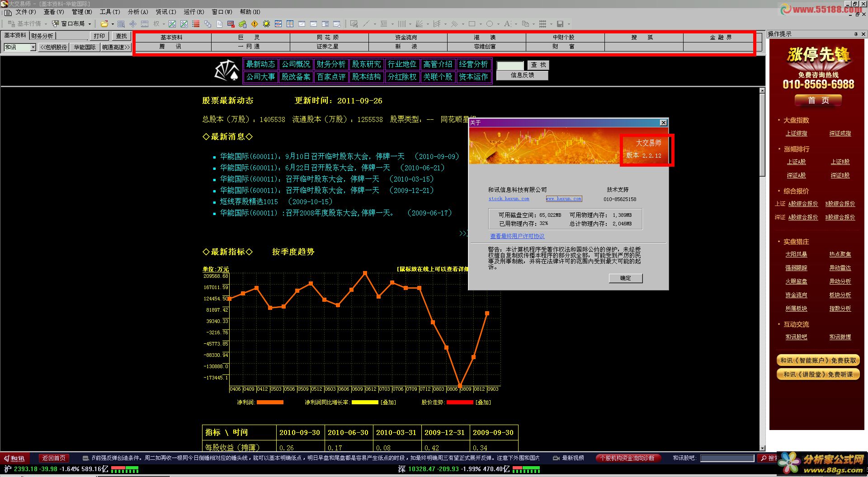868x477 pixels.
Task: Click the blue table grid toolbar icon
Action: 290,23
